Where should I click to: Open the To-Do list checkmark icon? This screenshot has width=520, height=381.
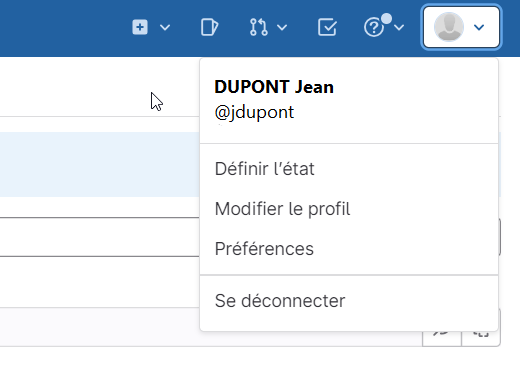[327, 27]
